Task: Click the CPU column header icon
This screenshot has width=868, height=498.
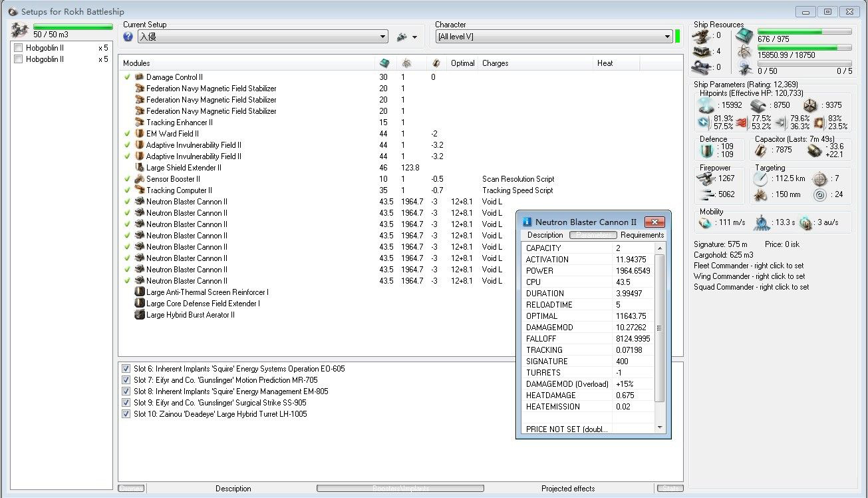Action: click(x=384, y=63)
